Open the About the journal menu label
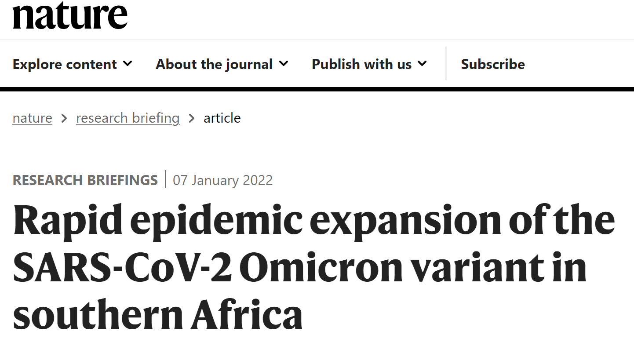Screen dimensions: 634x364 pyautogui.click(x=214, y=64)
